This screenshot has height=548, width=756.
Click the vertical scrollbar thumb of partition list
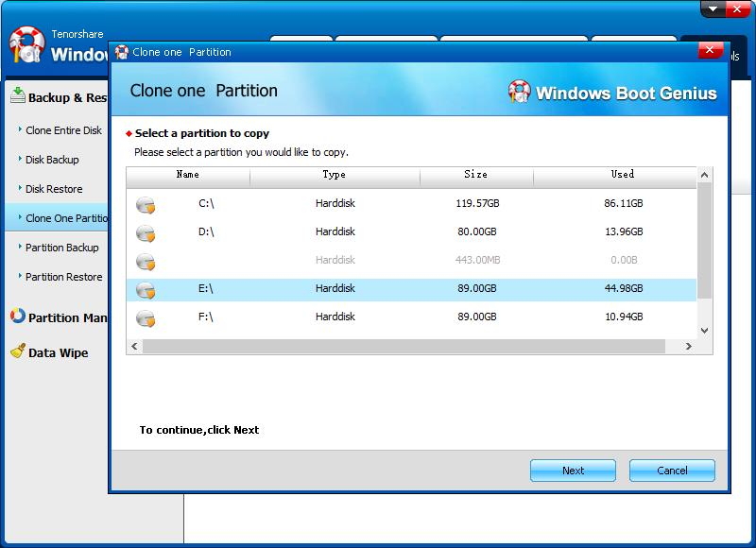pyautogui.click(x=704, y=241)
